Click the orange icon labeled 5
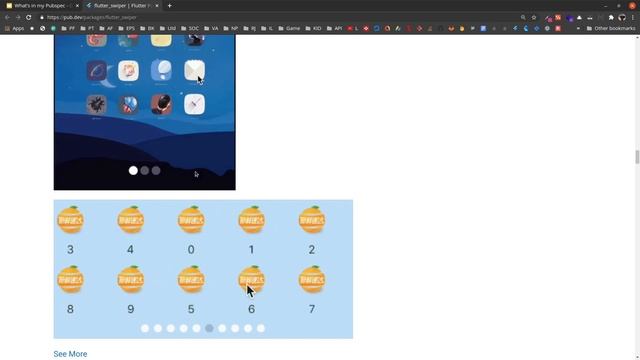640x360 pixels. tap(191, 280)
